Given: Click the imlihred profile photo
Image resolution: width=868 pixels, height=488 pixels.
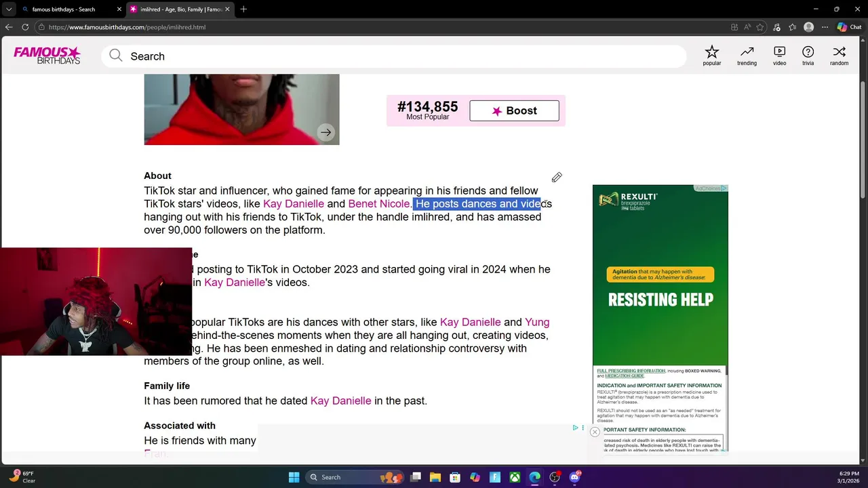Looking at the screenshot, I should (x=241, y=109).
